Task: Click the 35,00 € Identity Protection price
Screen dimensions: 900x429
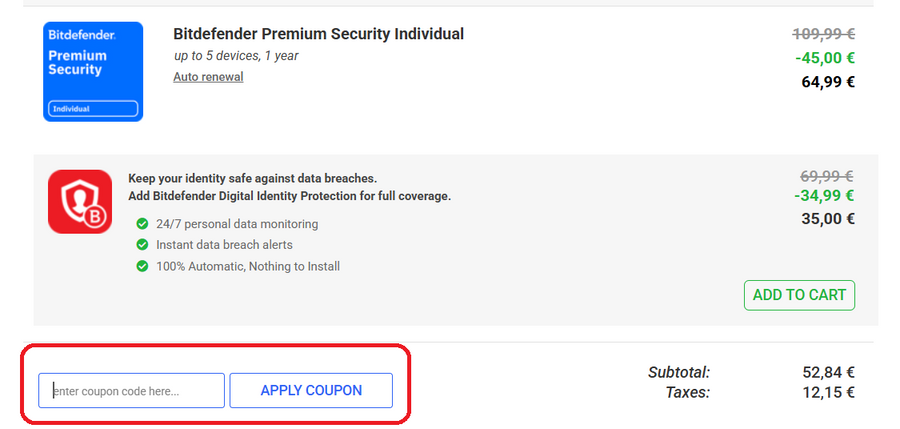Action: coord(828,218)
